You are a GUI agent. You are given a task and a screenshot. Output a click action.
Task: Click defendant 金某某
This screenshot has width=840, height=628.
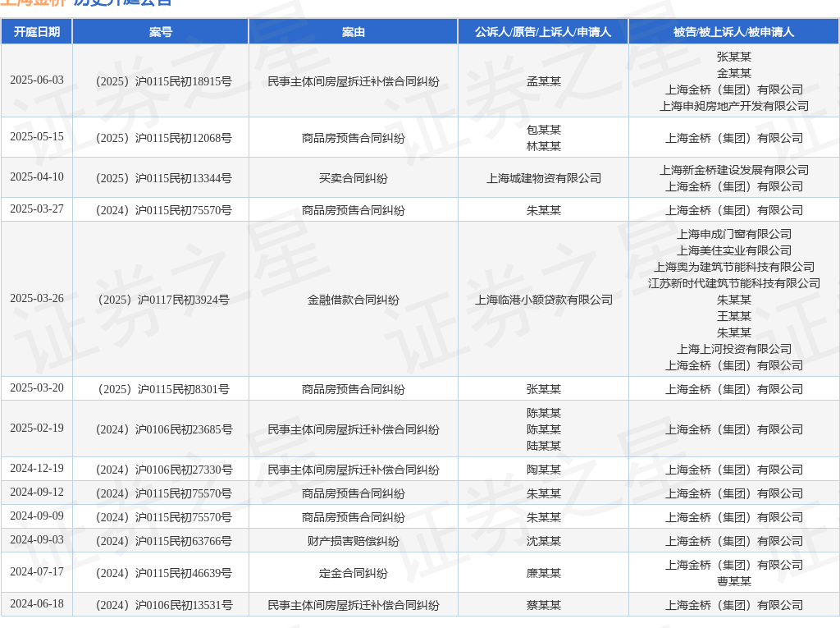point(734,73)
